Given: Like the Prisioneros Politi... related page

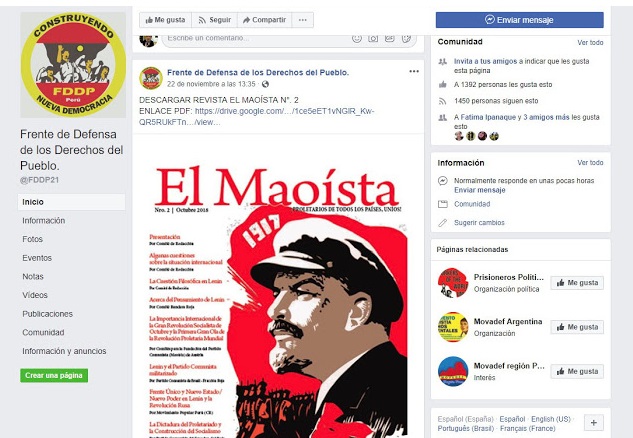Looking at the screenshot, I should [x=577, y=283].
